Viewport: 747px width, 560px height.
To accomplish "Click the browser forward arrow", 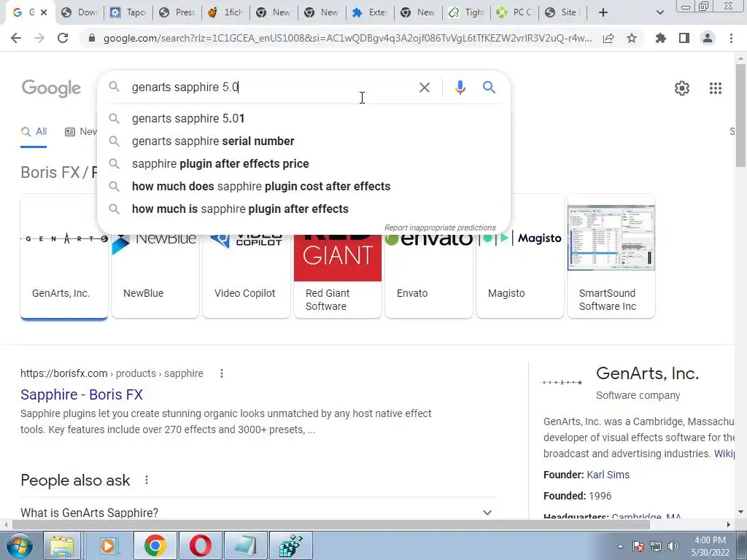I will click(39, 38).
